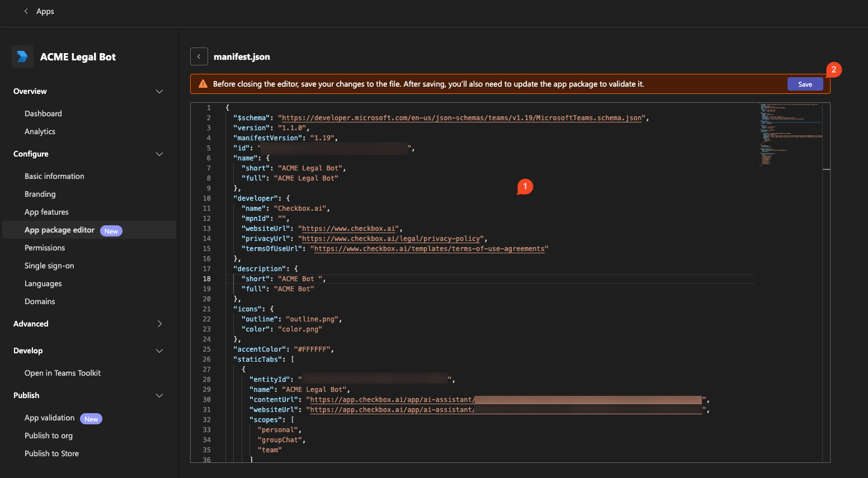Click the "scopes": [ line
This screenshot has height=478, width=868.
pyautogui.click(x=271, y=420)
